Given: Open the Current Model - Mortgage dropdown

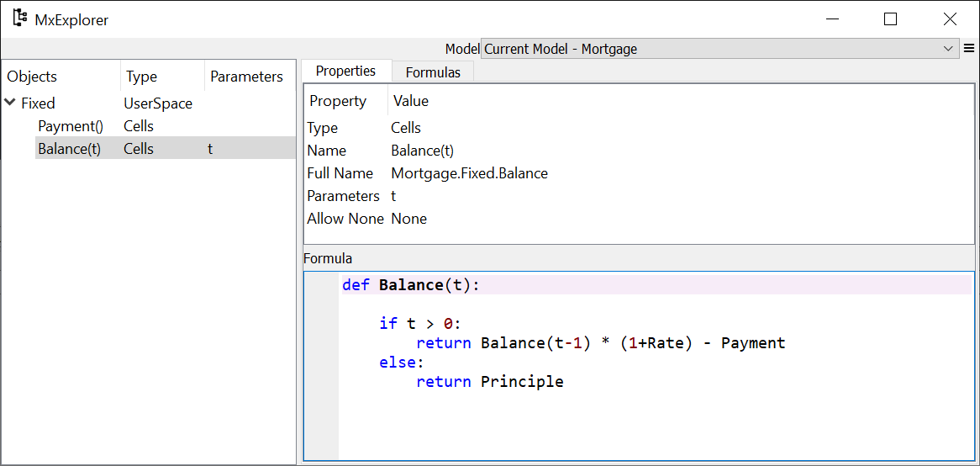Looking at the screenshot, I should [719, 49].
